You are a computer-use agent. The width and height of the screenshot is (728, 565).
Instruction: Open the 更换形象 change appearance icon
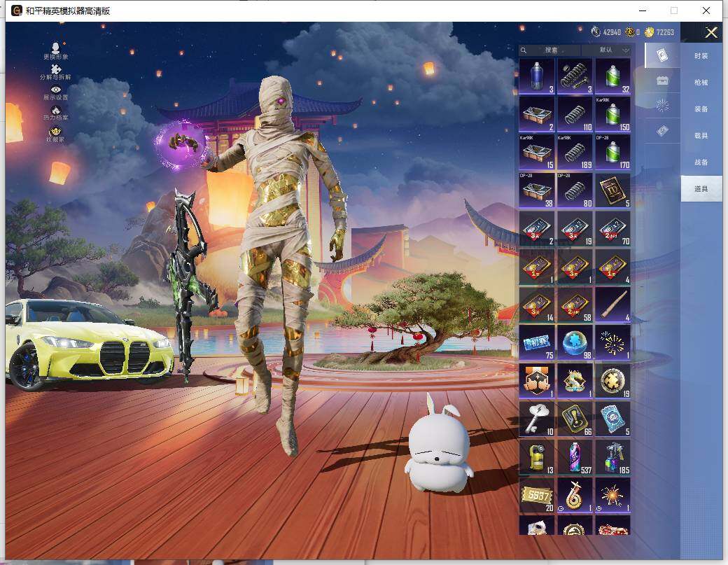click(x=56, y=50)
